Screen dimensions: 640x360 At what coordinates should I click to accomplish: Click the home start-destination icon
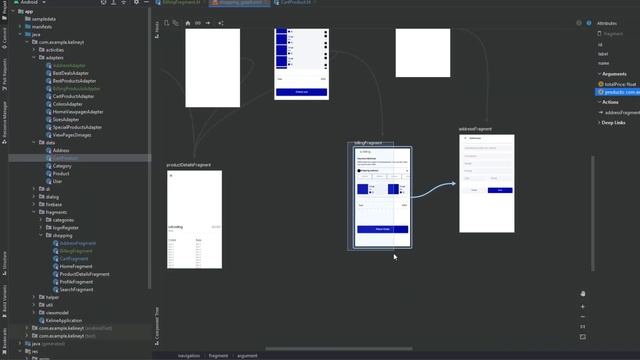pos(188,23)
